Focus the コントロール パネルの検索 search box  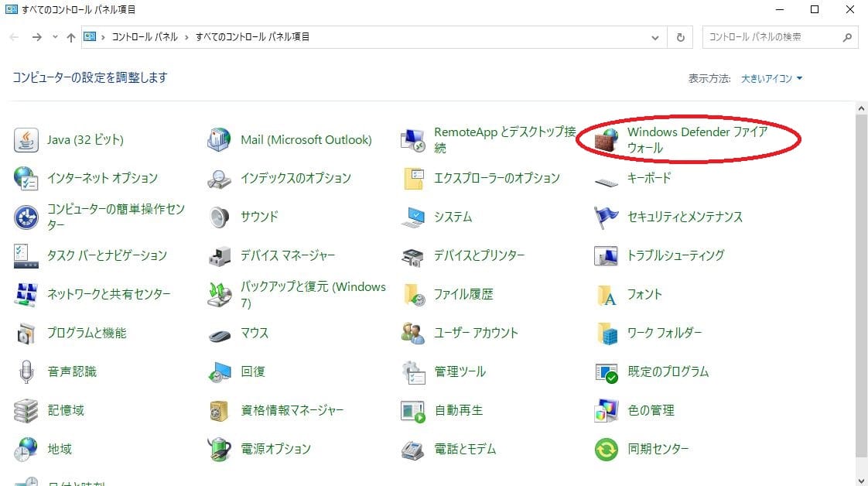click(781, 37)
